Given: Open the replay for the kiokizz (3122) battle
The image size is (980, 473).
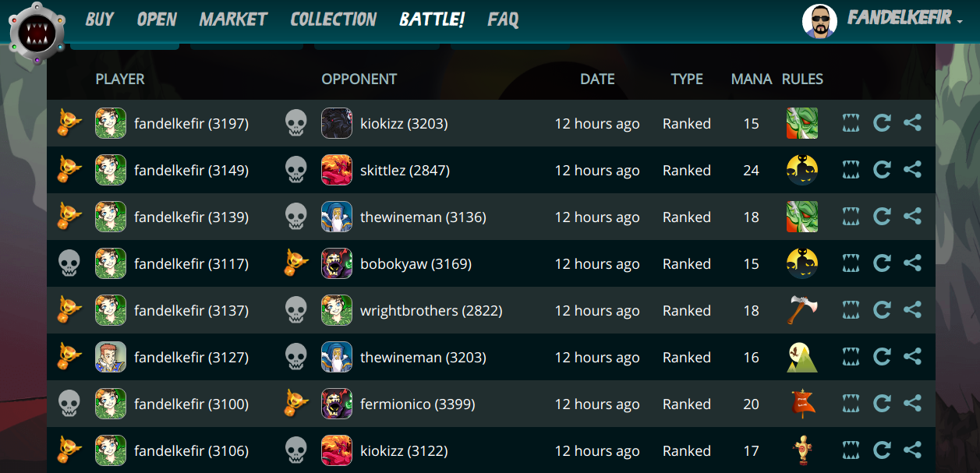Looking at the screenshot, I should point(851,450).
